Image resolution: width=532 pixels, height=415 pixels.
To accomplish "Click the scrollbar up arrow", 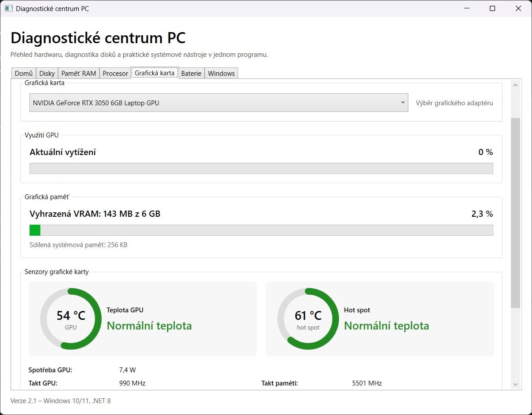I will [516, 85].
